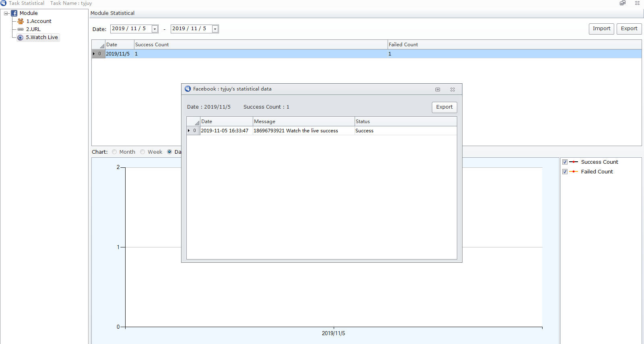
Task: Select the Month chart radio button
Action: click(114, 152)
